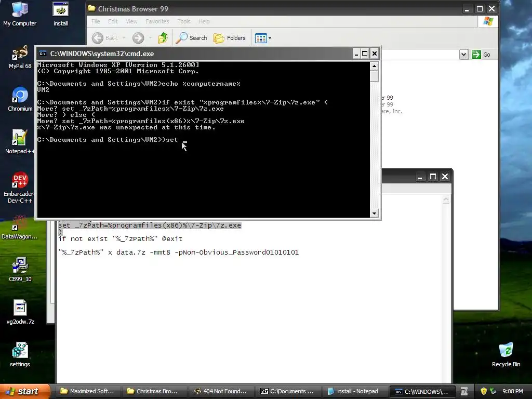Click the 'echo %computername%' line in cmd

(x=139, y=84)
